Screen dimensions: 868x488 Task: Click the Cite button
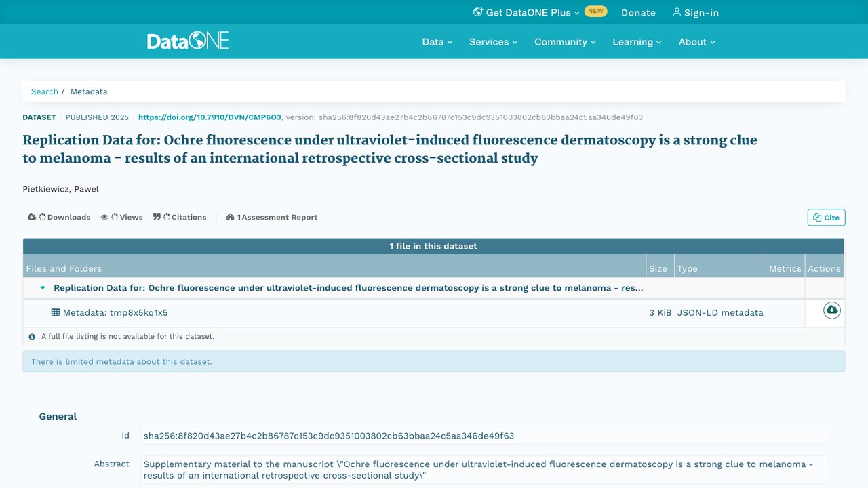[x=826, y=218]
